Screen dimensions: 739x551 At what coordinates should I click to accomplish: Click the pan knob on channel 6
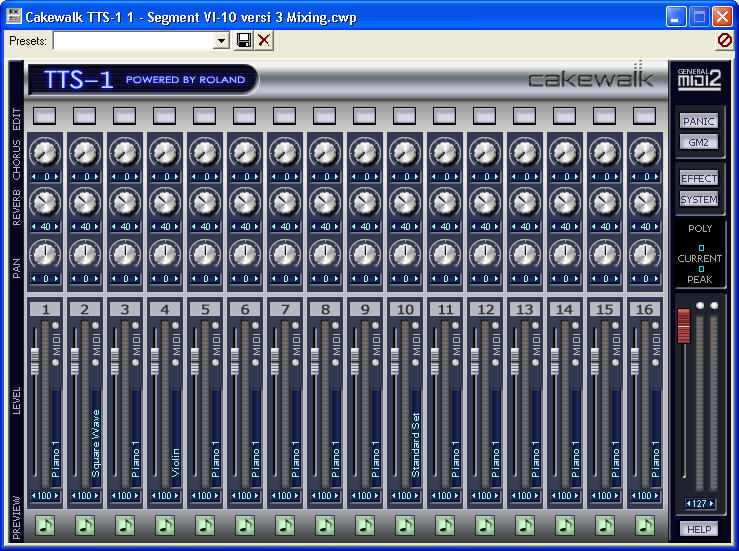[x=245, y=254]
